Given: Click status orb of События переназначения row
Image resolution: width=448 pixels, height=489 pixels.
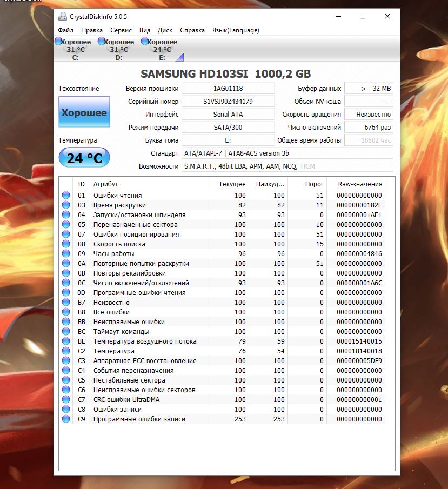Looking at the screenshot, I should (x=66, y=370).
